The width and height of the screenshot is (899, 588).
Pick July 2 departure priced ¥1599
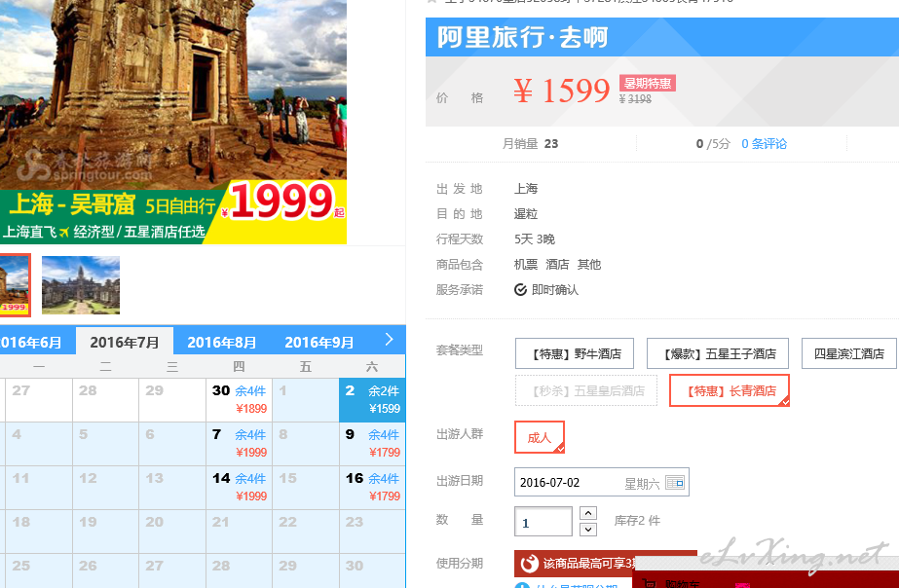373,400
